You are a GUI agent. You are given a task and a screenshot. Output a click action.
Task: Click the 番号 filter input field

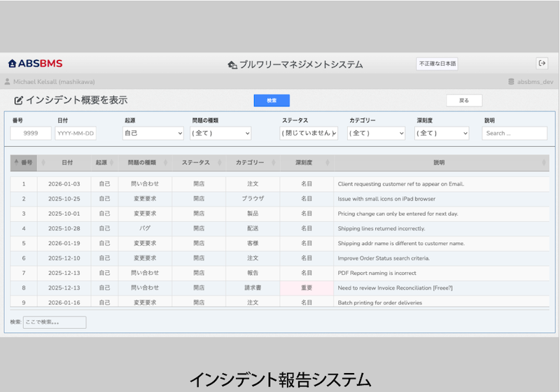click(31, 133)
